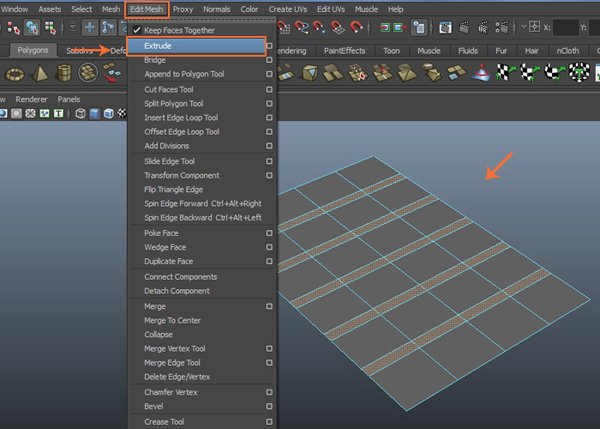This screenshot has height=429, width=600.
Task: Toggle checker textured display icon
Action: (x=122, y=113)
